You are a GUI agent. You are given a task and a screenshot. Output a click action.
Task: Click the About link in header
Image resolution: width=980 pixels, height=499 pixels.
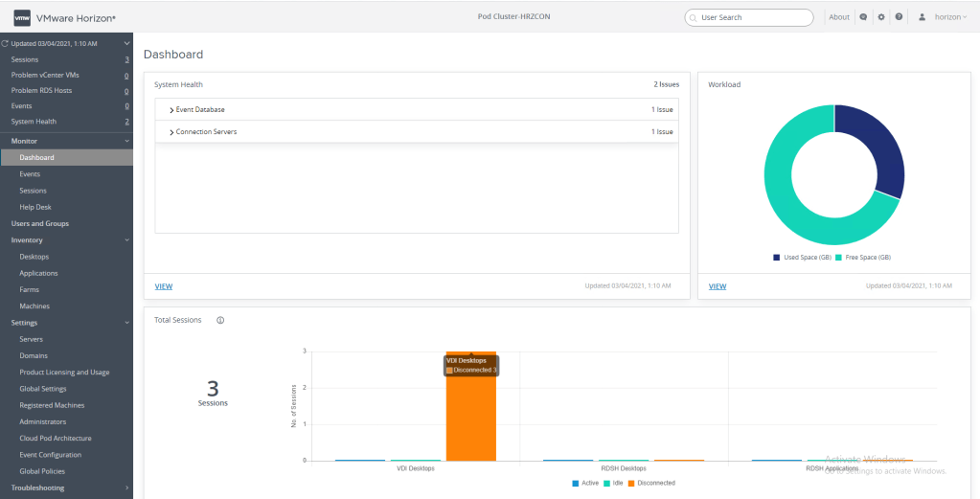pyautogui.click(x=839, y=17)
